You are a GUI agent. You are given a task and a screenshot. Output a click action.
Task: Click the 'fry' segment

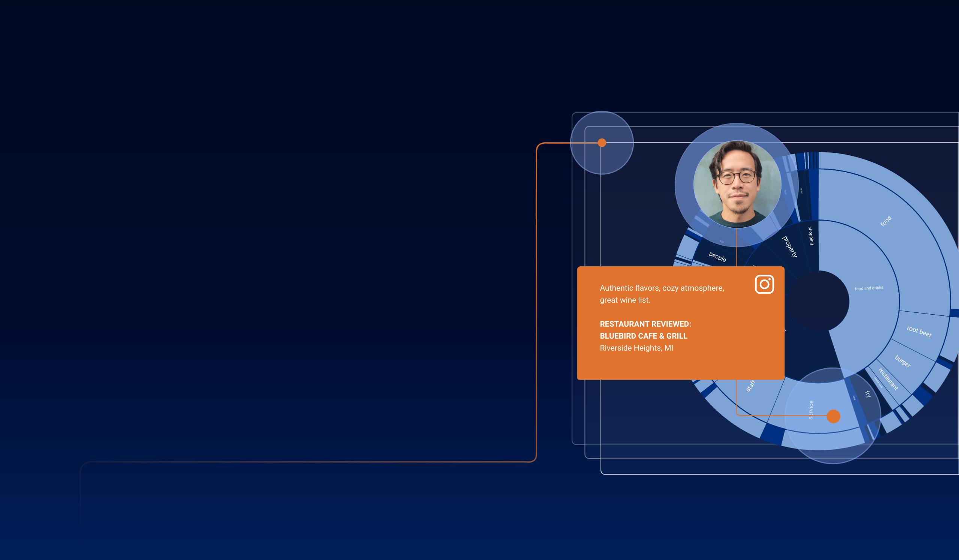click(x=868, y=394)
